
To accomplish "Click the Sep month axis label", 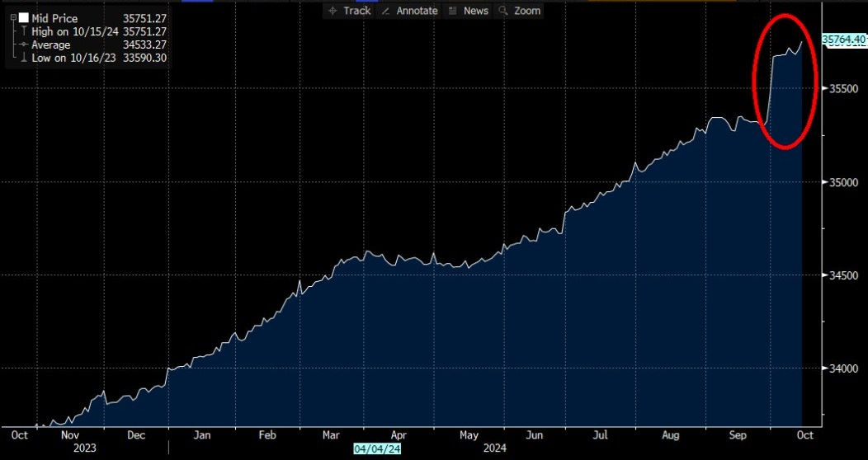I will (738, 435).
